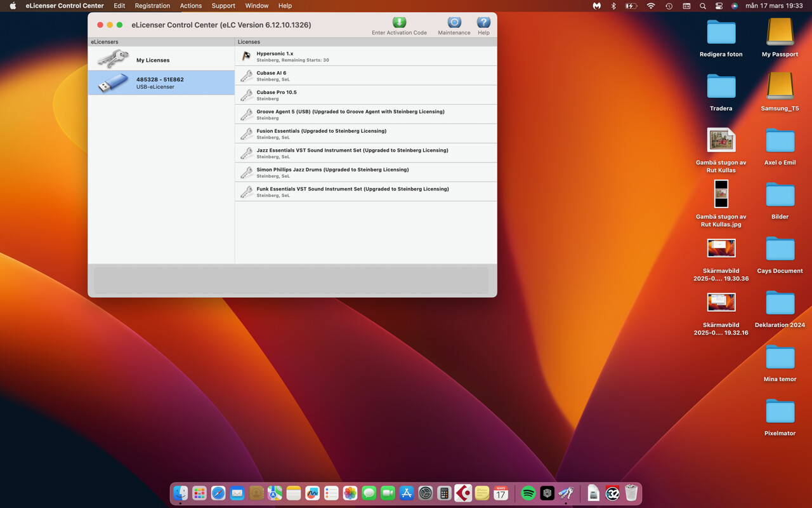The image size is (812, 508).
Task: Click the Time Machine menu bar icon
Action: click(669, 6)
